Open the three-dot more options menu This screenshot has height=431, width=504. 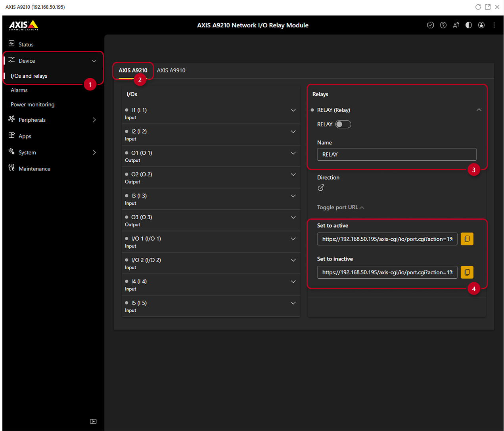(x=494, y=25)
